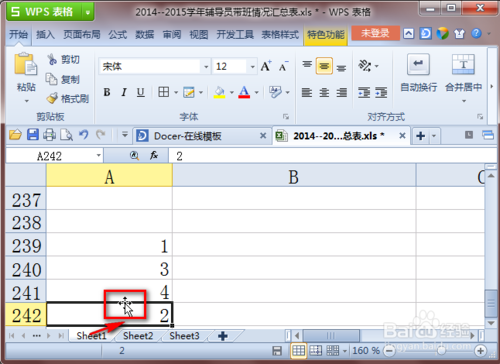Apply cell borders with the border icon
The image size is (500, 364).
pos(163,92)
